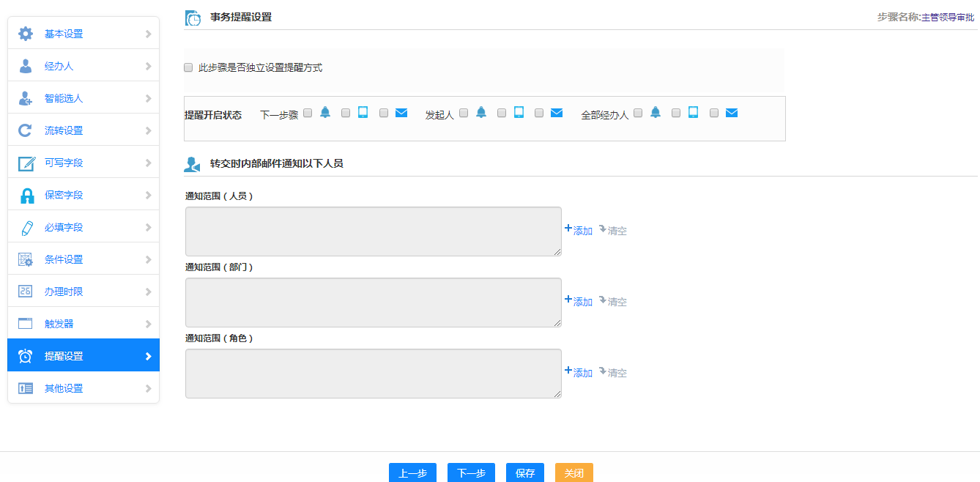Click 添加 link for 通知范围（人员）
Screen dimensions: 980x482
coord(579,230)
